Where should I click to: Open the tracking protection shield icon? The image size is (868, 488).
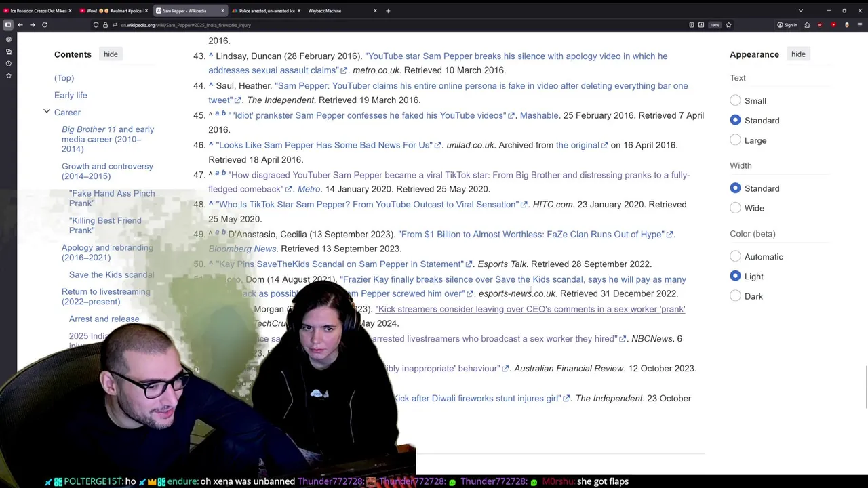(x=96, y=25)
